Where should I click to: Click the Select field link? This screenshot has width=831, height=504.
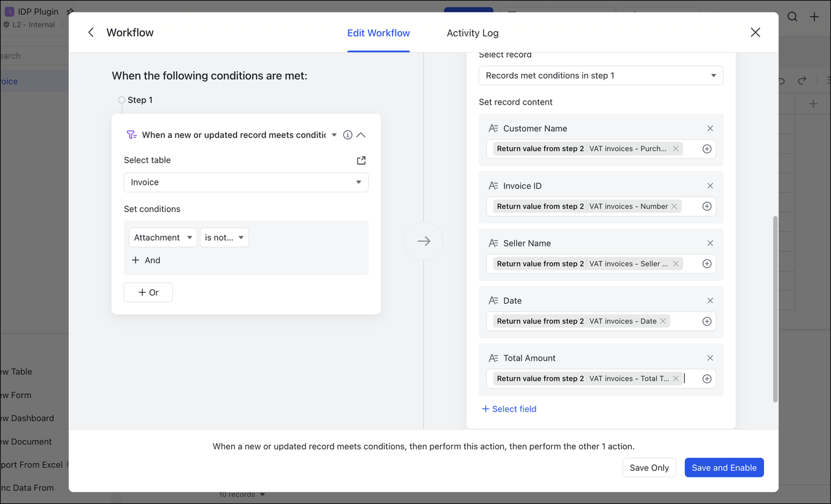(509, 409)
